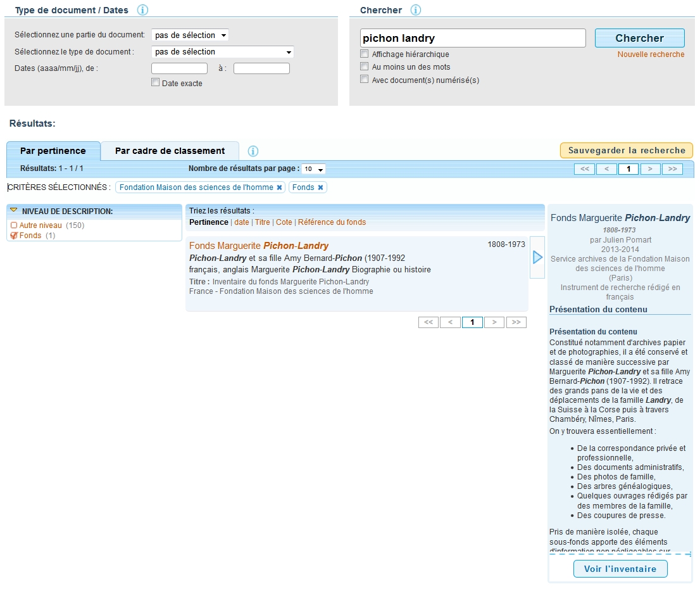
Task: Collapse Niveau de description facet triangle
Action: point(14,211)
